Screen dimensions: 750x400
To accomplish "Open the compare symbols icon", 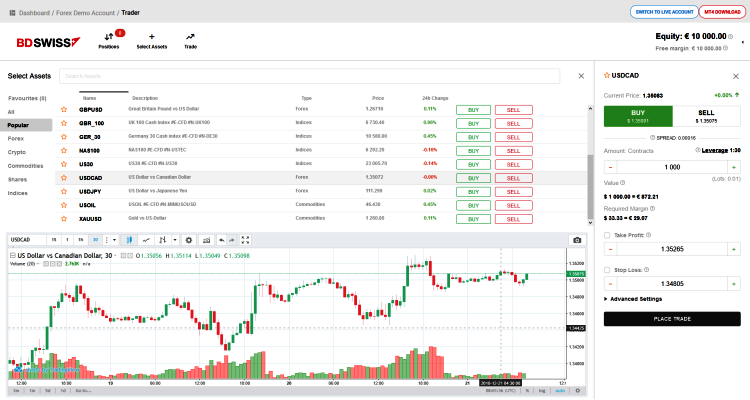I will click(x=163, y=240).
